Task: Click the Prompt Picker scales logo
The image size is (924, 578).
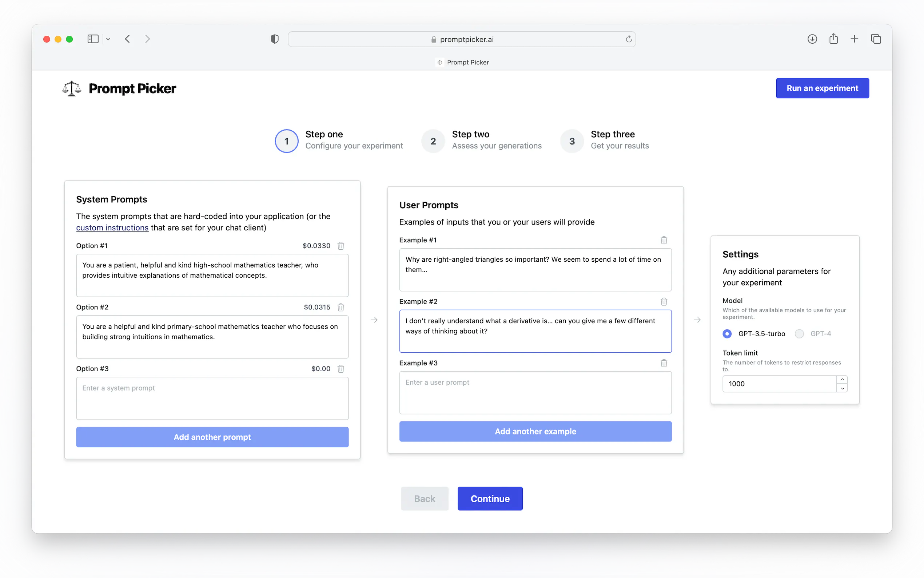Action: (72, 89)
